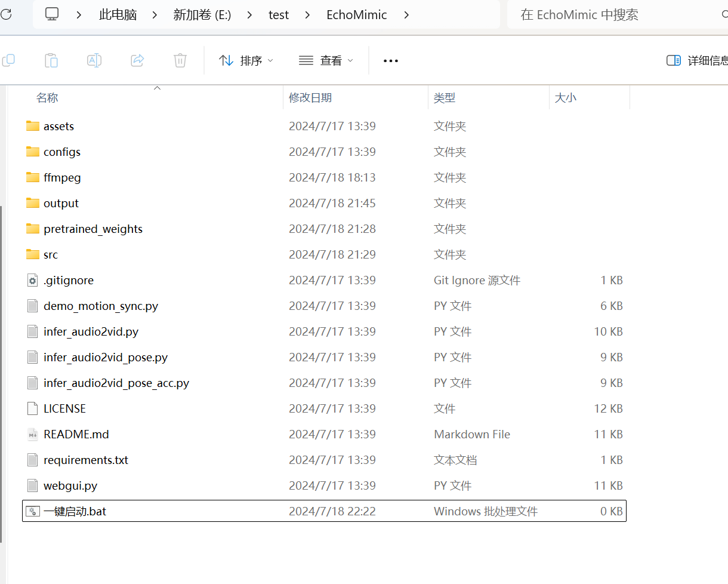The width and height of the screenshot is (728, 584).
Task: Open the more options ellipsis menu
Action: [x=391, y=61]
